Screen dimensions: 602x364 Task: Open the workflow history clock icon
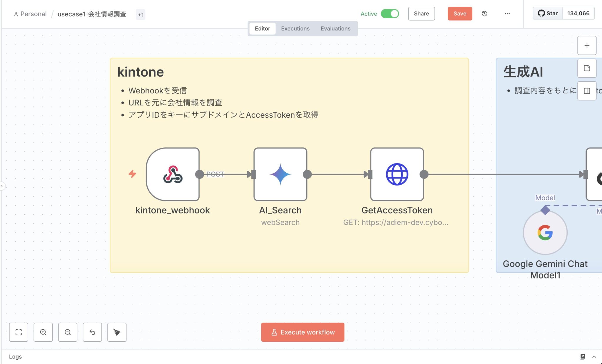[484, 14]
